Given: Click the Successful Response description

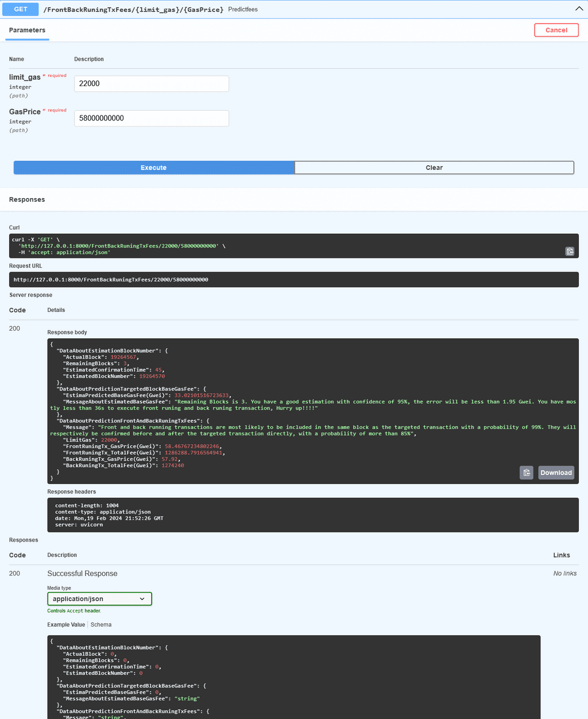Looking at the screenshot, I should pos(82,574).
